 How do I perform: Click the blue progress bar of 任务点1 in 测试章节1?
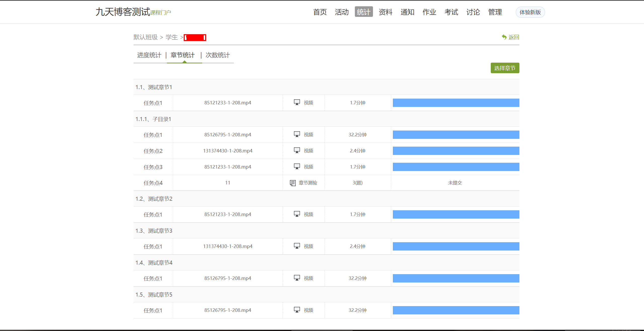tap(456, 102)
